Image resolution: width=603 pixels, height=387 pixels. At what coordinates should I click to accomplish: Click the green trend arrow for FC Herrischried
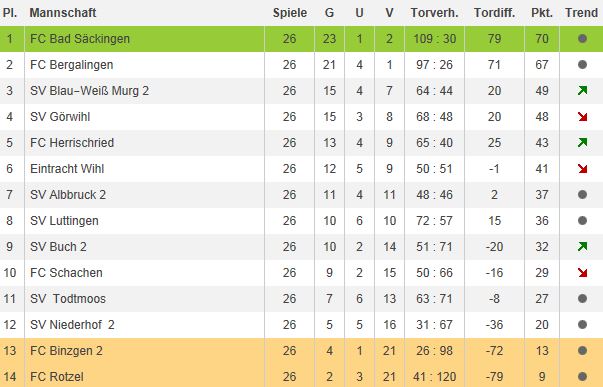tap(582, 143)
